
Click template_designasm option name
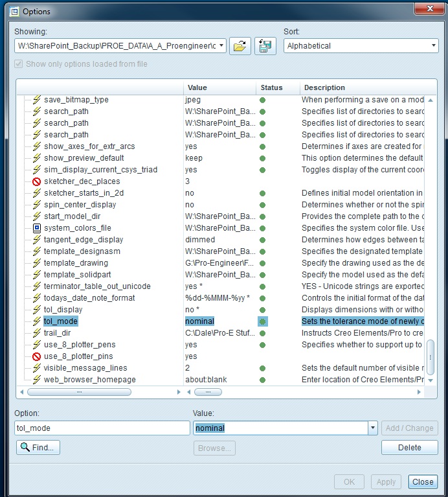pyautogui.click(x=82, y=251)
